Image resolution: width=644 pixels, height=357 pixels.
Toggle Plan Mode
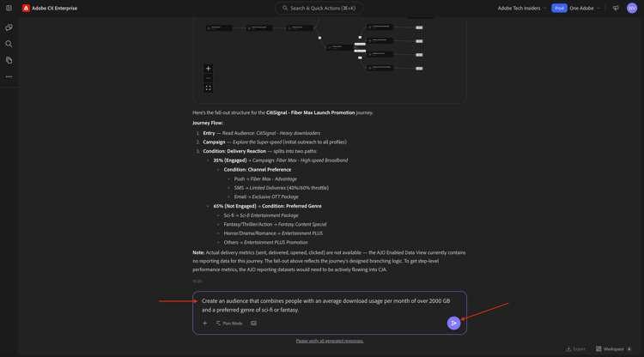(229, 324)
